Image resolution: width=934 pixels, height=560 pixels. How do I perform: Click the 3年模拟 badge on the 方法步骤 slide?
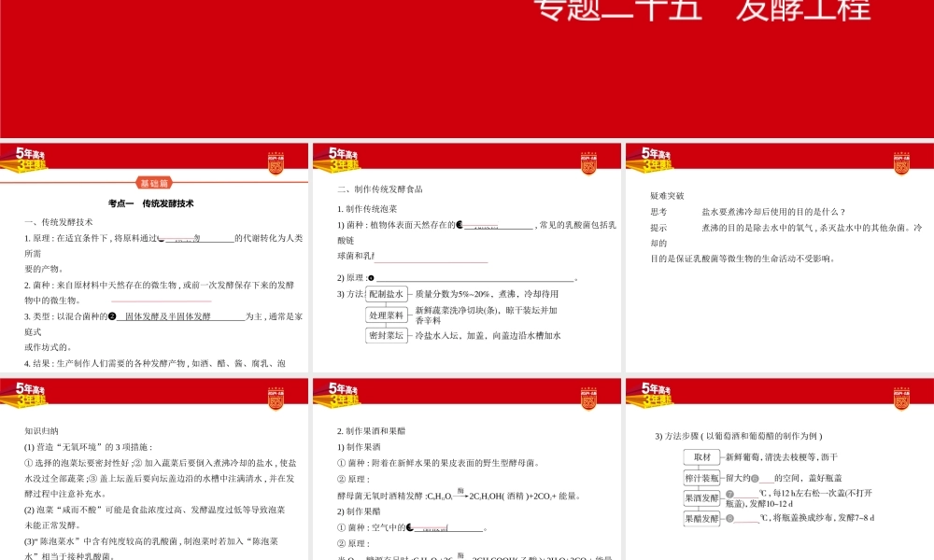tap(654, 401)
